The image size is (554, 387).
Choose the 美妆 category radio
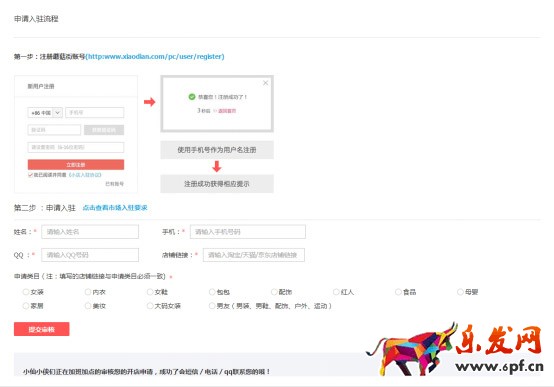point(88,306)
